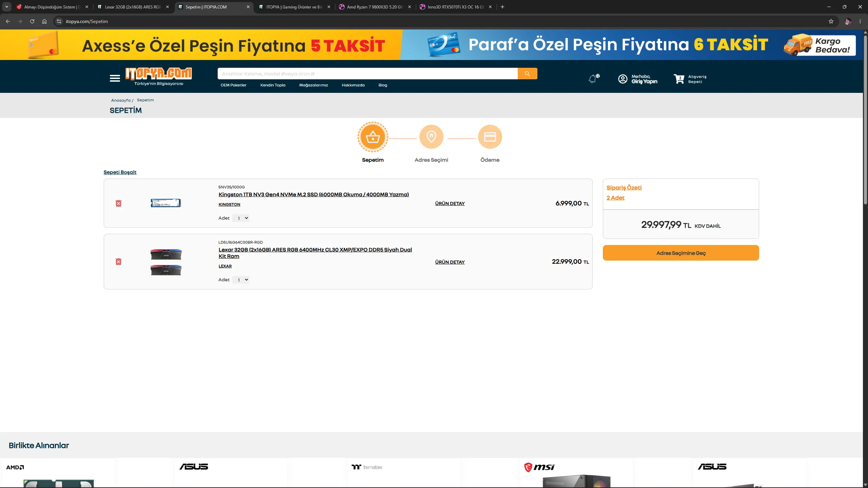Open a new browser tab
This screenshot has width=868, height=488.
click(x=502, y=7)
